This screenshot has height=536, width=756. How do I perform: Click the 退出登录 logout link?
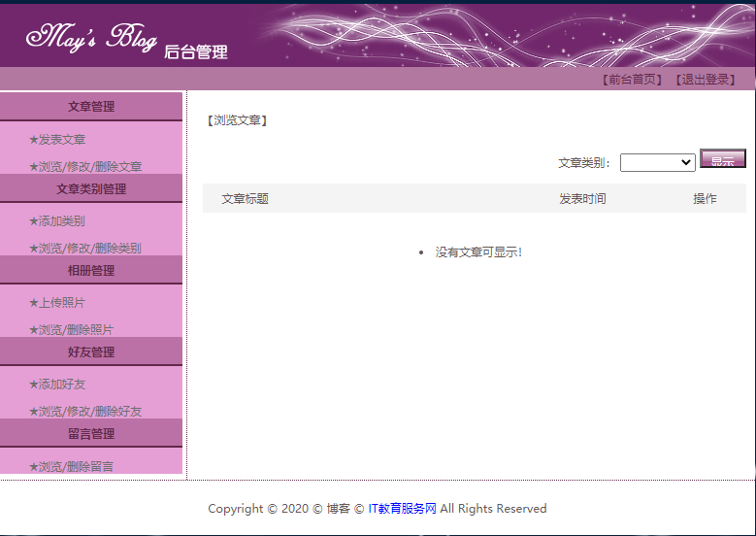coord(705,80)
